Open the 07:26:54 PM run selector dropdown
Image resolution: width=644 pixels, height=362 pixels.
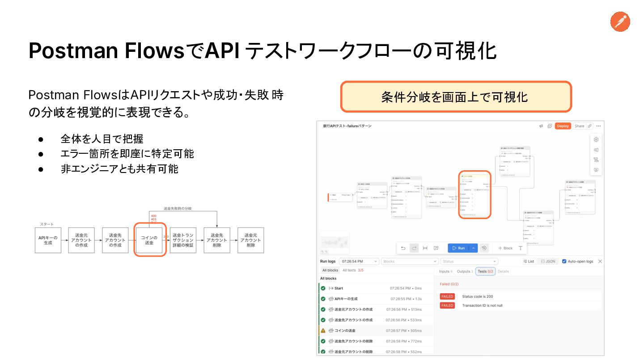pos(359,261)
